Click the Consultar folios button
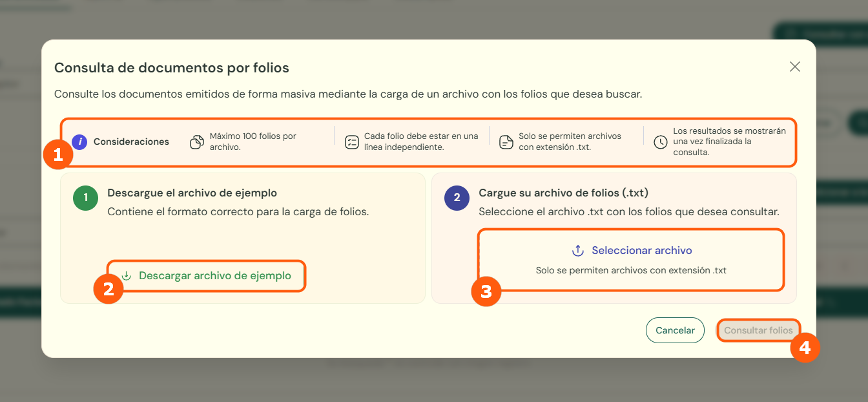Viewport: 868px width, 402px height. coord(758,330)
